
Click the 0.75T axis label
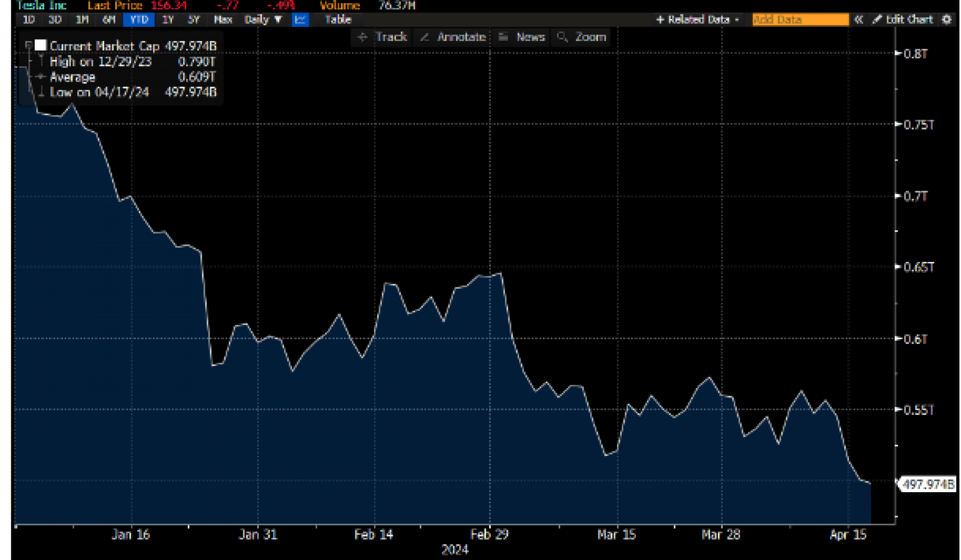(919, 125)
